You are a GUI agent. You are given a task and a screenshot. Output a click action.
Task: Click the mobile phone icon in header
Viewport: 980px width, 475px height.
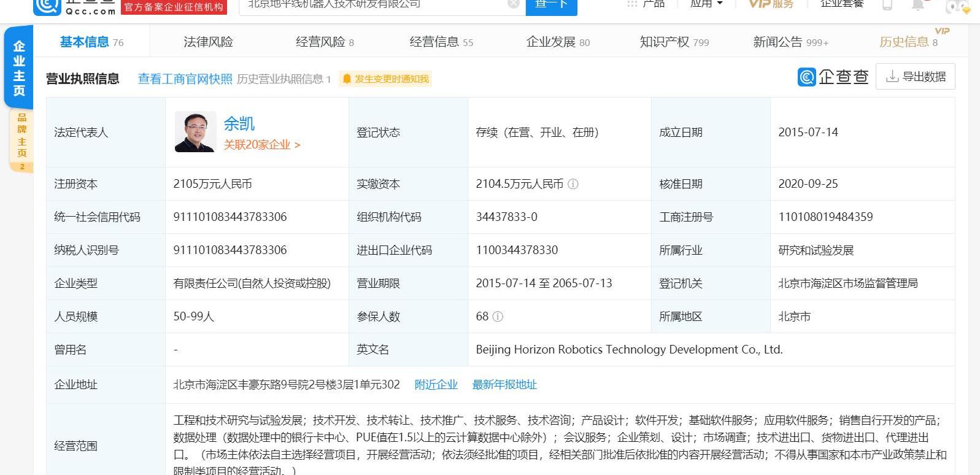click(887, 5)
